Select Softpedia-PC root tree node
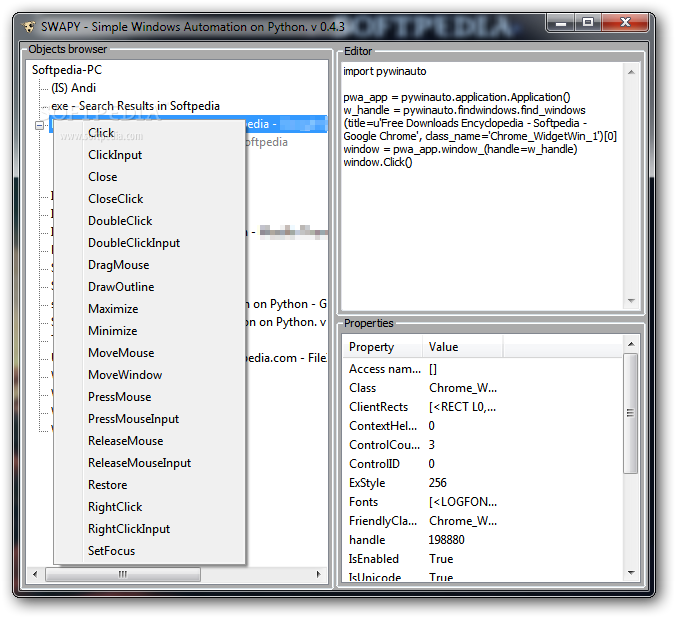 pos(67,70)
